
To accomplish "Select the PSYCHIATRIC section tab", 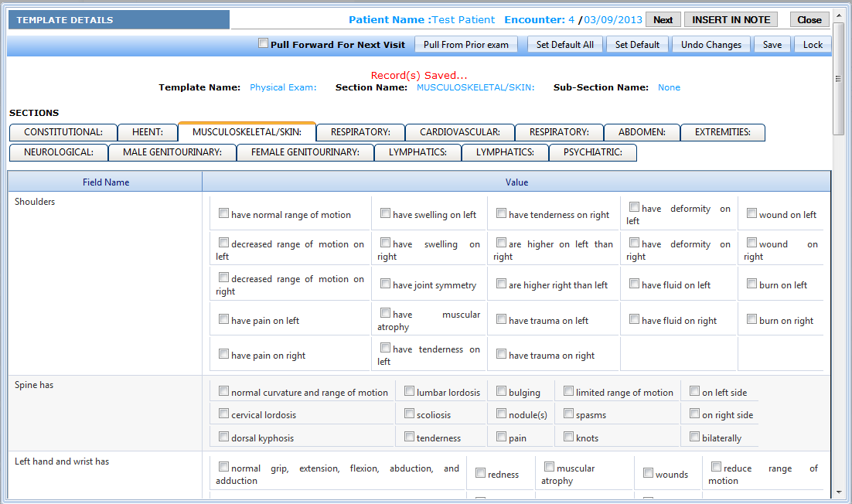I will click(592, 152).
